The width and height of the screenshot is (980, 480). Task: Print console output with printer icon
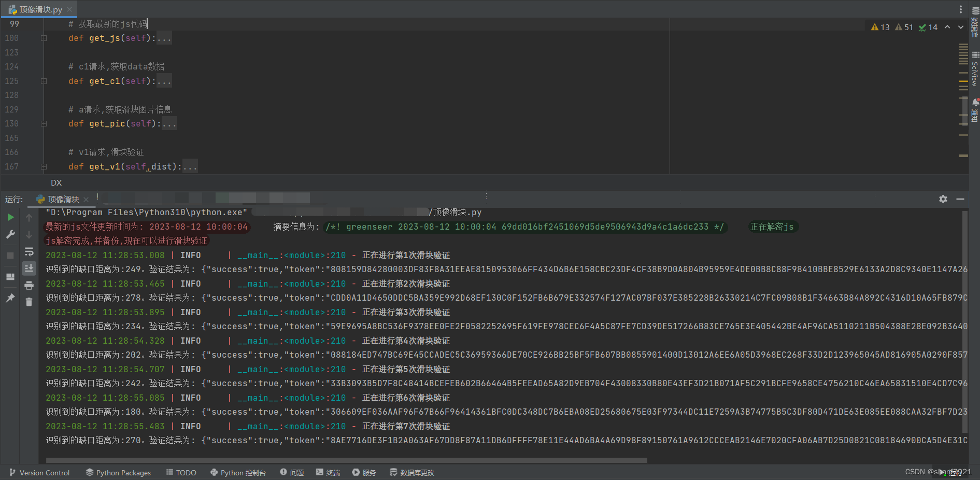tap(29, 285)
